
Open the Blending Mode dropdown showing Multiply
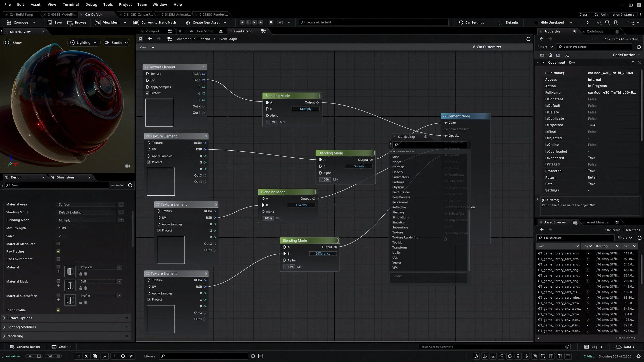coord(121,220)
